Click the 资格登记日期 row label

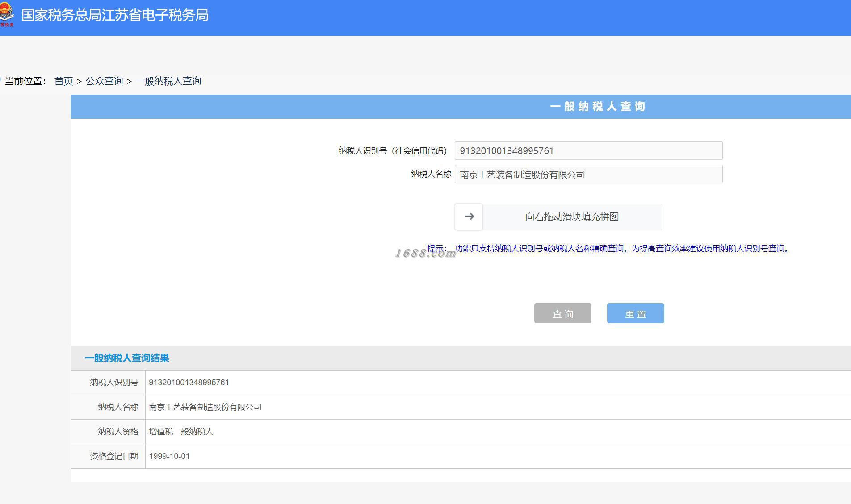click(114, 456)
